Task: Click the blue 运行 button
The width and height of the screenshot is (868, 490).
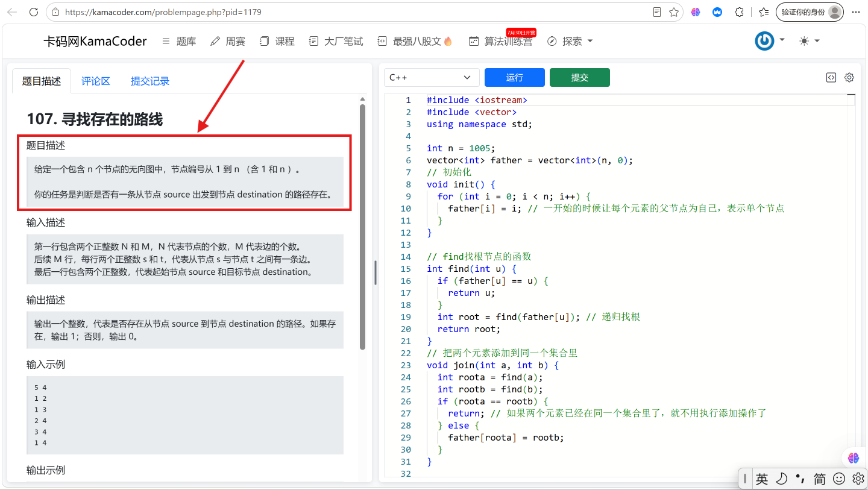Action: (x=515, y=77)
